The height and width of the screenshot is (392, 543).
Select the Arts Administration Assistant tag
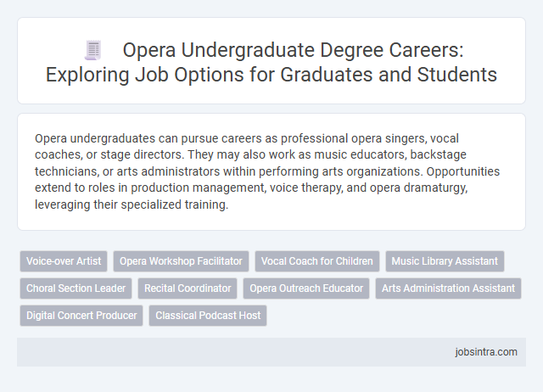click(448, 288)
